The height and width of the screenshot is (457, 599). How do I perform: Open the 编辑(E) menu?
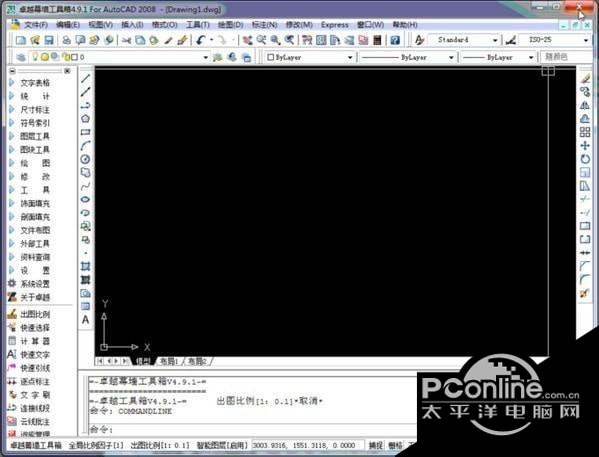click(68, 25)
